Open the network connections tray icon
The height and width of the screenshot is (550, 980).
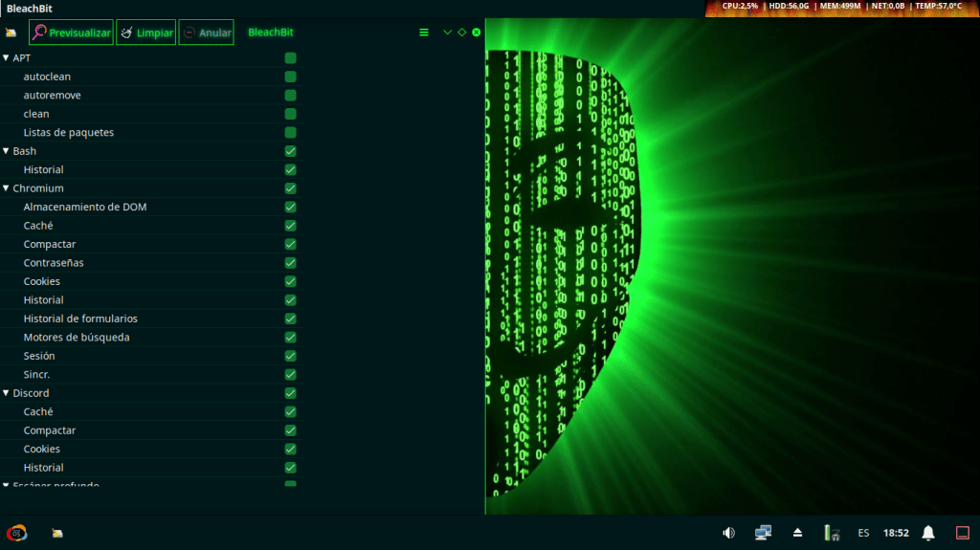[763, 533]
